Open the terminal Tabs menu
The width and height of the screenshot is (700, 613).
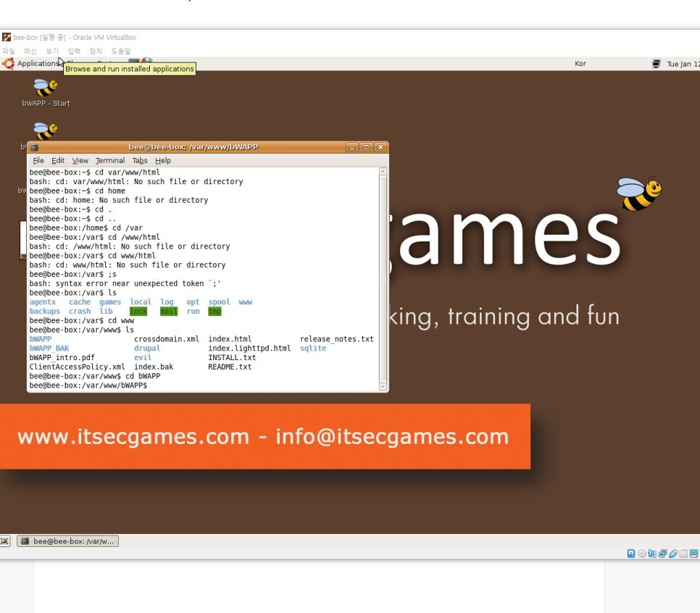click(139, 160)
